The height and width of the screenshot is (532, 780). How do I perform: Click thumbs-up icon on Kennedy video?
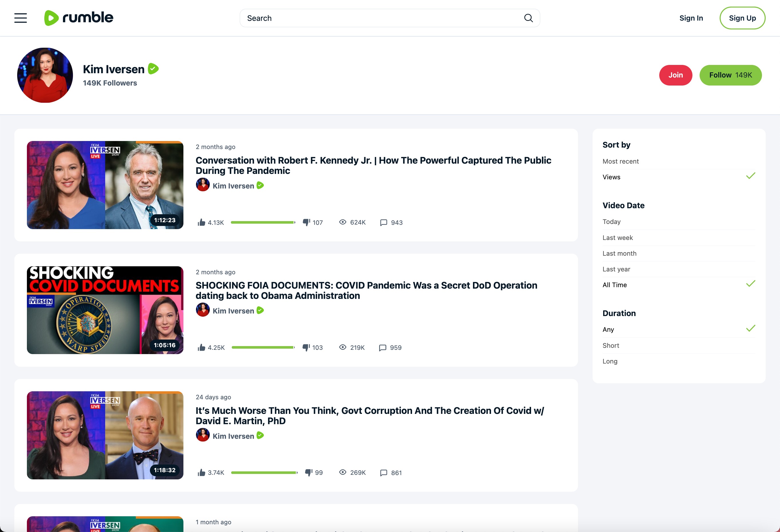coord(201,223)
